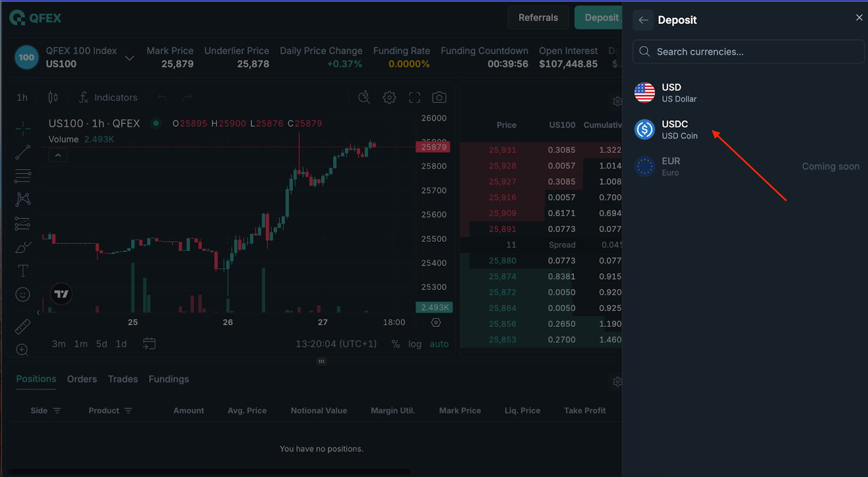Open the emoji icons tool
The width and height of the screenshot is (868, 477).
[x=23, y=295]
